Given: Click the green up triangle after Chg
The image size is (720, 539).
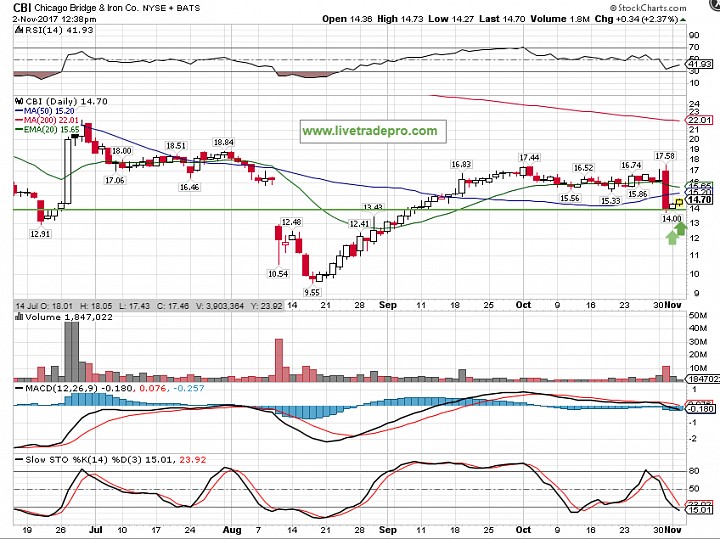Looking at the screenshot, I should [683, 20].
